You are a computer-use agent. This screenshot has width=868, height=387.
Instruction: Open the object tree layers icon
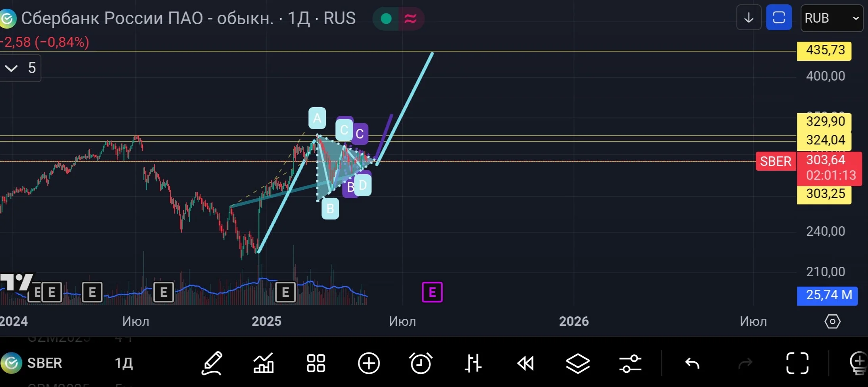click(x=578, y=363)
